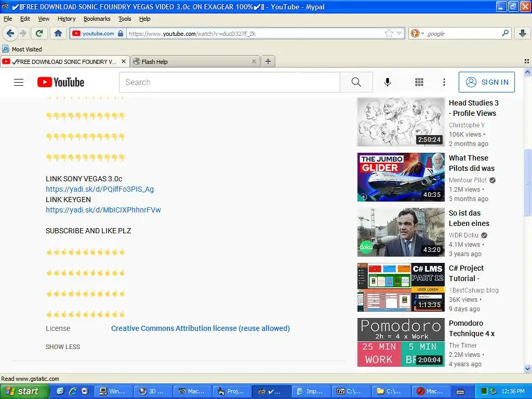The width and height of the screenshot is (532, 399).
Task: Open the Mentour Pilot channel name
Action: 468,180
